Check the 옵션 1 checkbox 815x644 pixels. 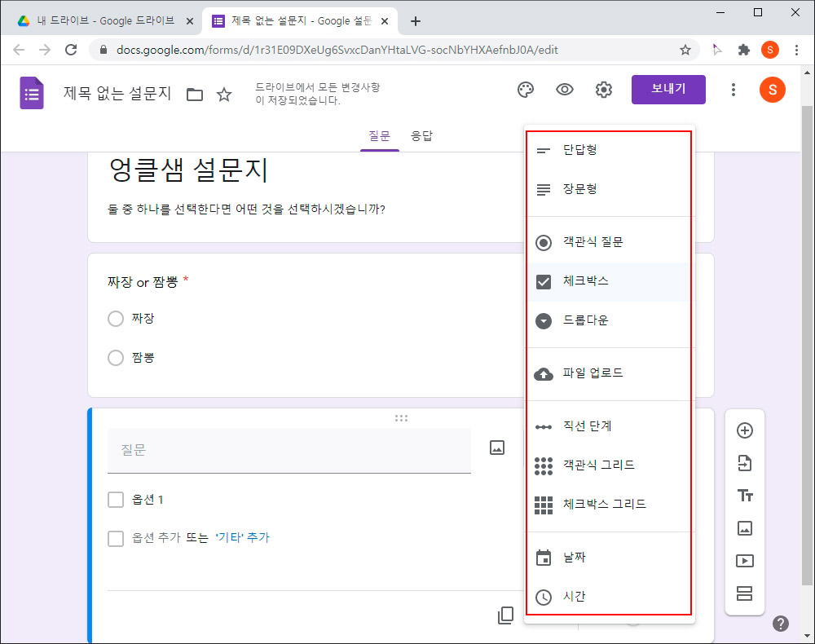pos(116,500)
